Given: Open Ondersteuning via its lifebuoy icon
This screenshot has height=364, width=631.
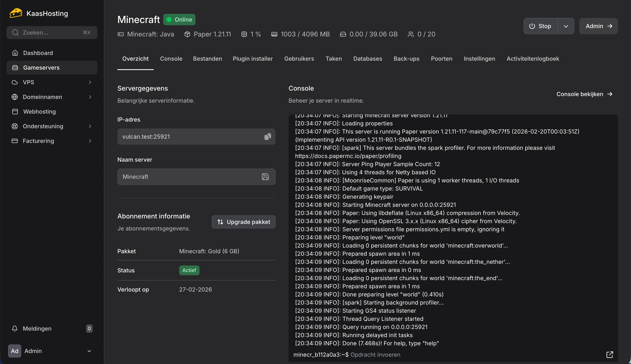Looking at the screenshot, I should pos(14,126).
